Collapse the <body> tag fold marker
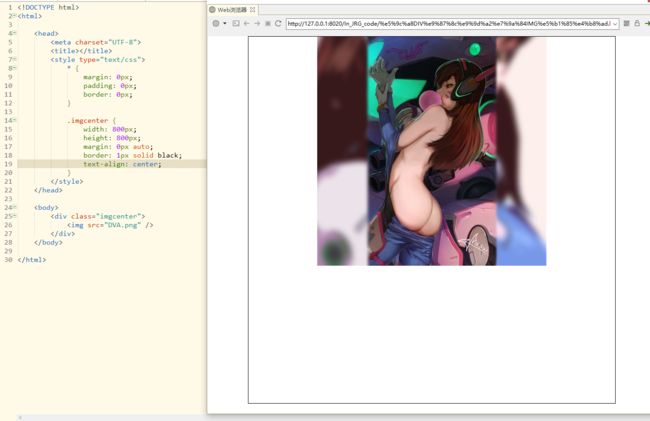Image resolution: width=650 pixels, height=421 pixels. coord(14,207)
